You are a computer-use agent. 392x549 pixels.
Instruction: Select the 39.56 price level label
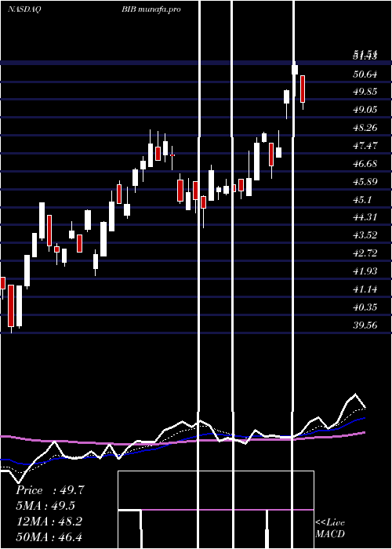365,325
